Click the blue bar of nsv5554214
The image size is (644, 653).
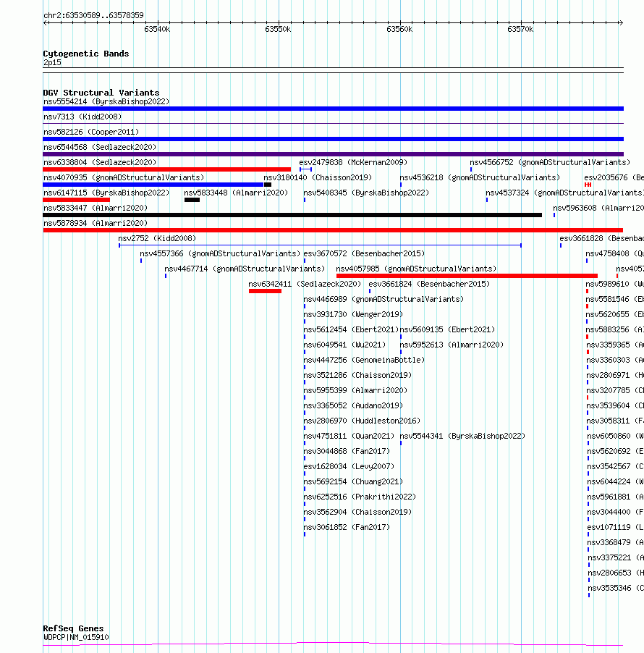[x=333, y=109]
